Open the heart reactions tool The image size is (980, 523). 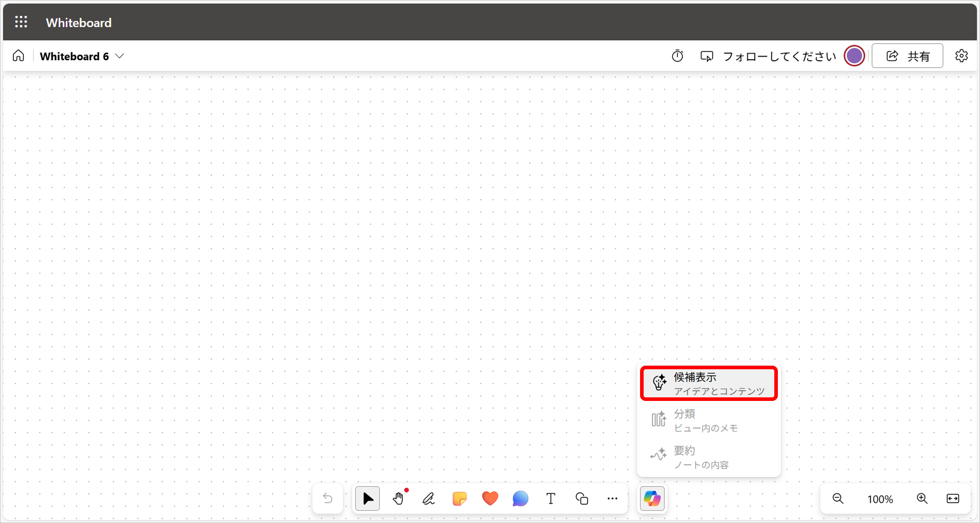(x=490, y=498)
